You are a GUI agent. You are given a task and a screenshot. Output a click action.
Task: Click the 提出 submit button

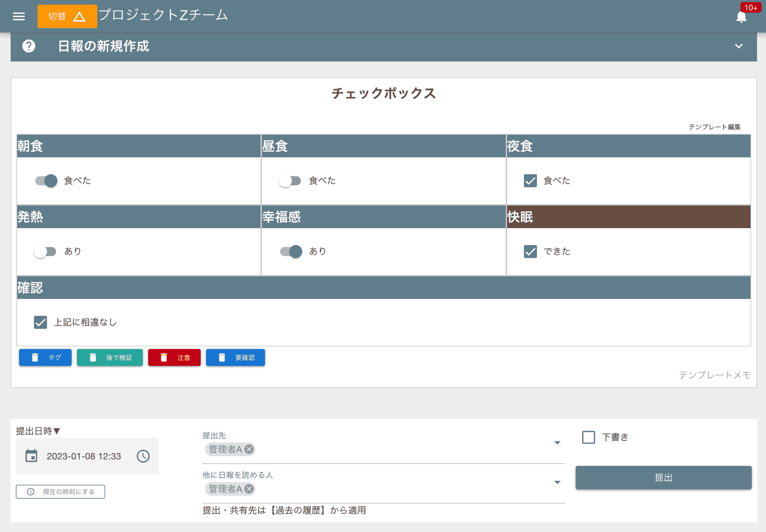(663, 477)
